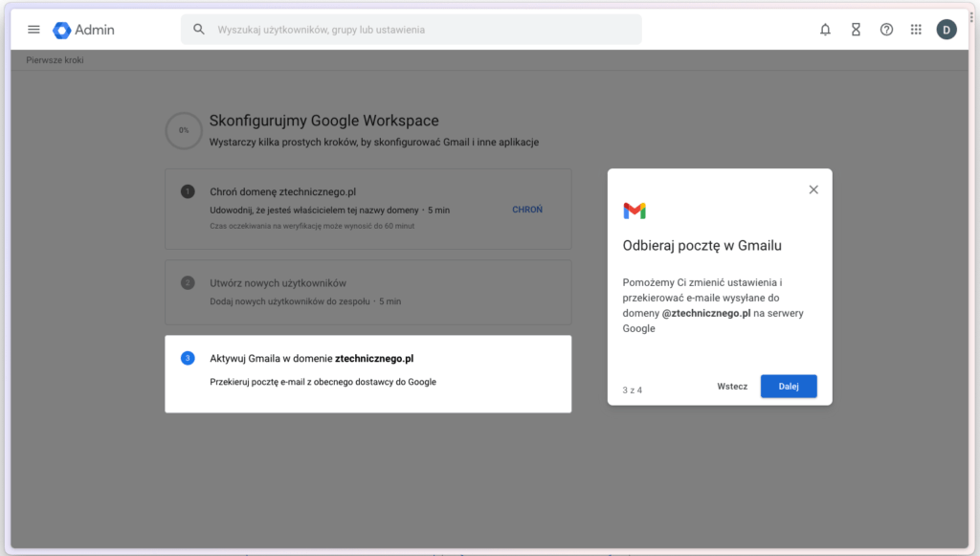Open the help question mark icon
The image size is (980, 556).
click(x=886, y=30)
